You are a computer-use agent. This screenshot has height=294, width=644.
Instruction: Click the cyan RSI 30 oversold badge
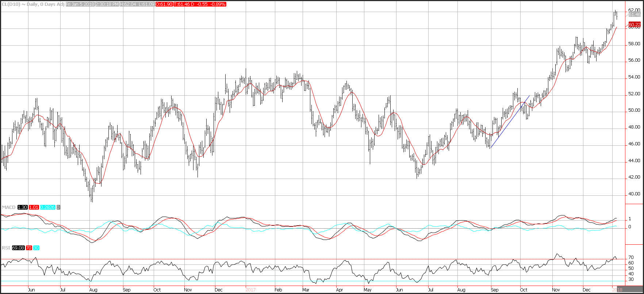36,248
